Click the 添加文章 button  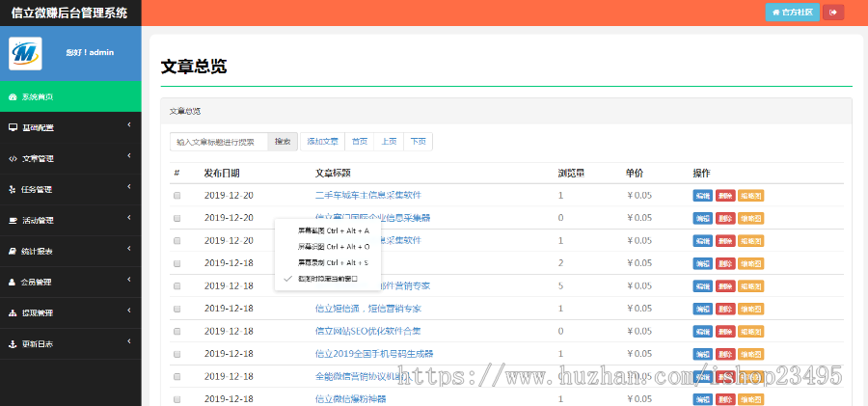323,141
